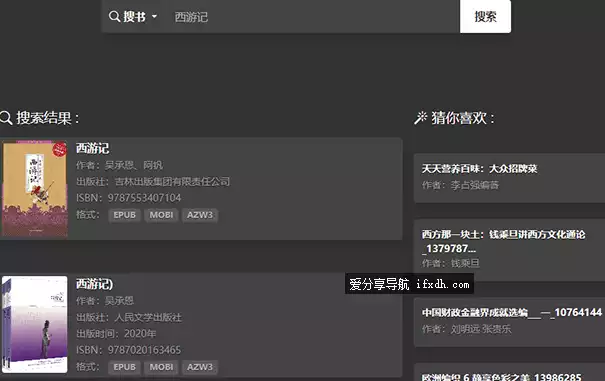Click author text 吴承恩、阿巩
The image size is (605, 381).
[x=134, y=165]
